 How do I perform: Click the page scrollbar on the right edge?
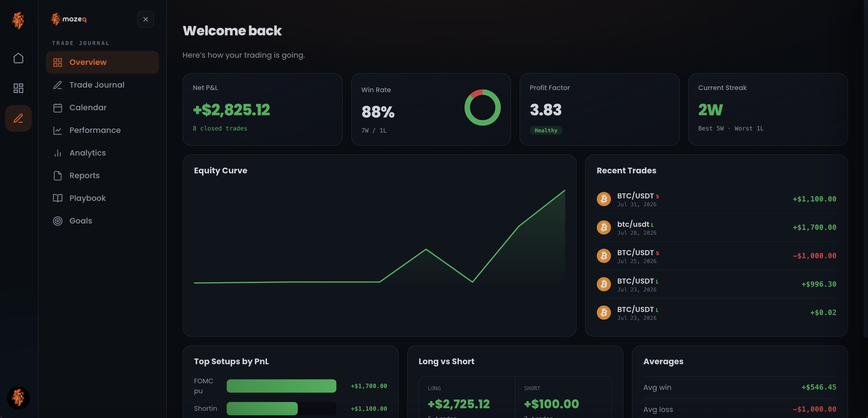pos(865,169)
